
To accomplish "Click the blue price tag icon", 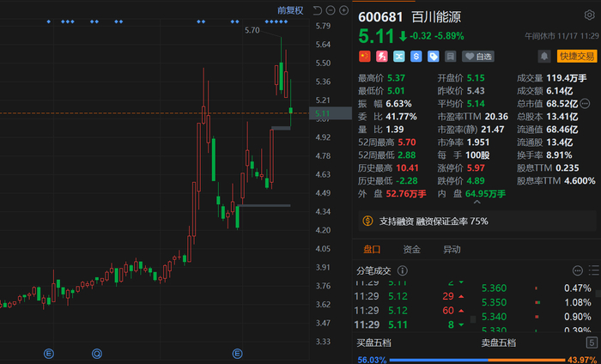I will [x=434, y=57].
